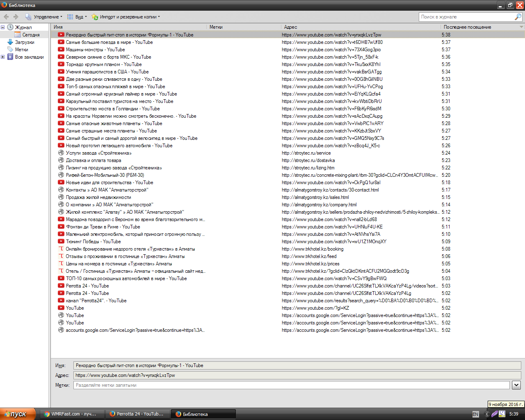Select Топ-5 самых опасных пляжей entry

click(x=288, y=87)
